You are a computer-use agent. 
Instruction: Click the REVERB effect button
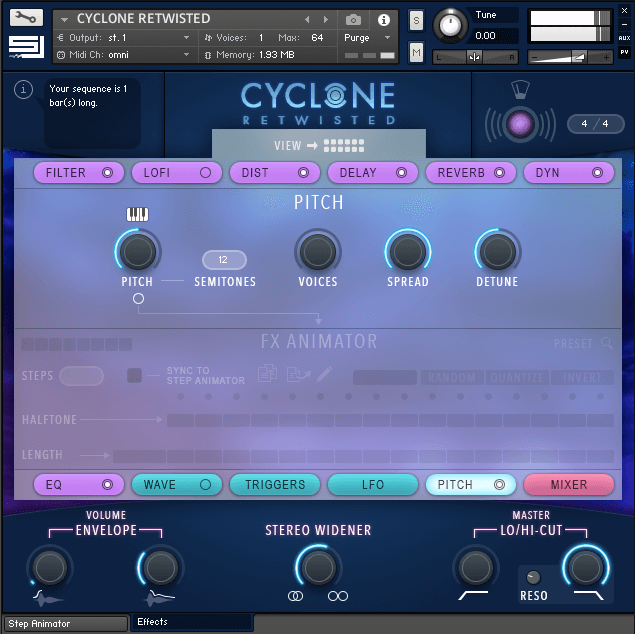tap(471, 173)
